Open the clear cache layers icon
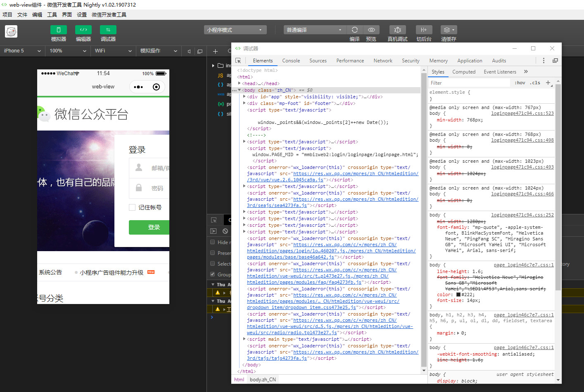This screenshot has height=392, width=584. tap(449, 30)
